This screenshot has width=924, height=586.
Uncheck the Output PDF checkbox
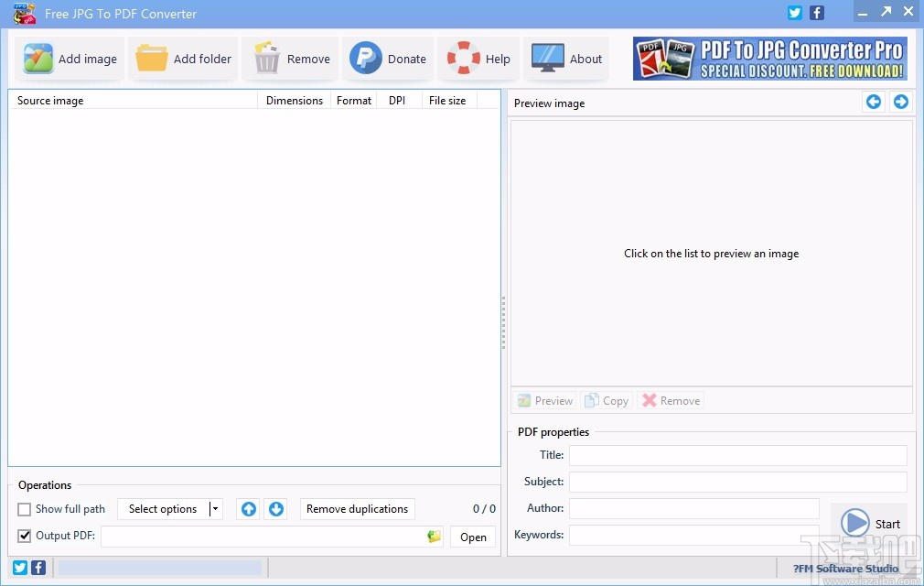click(x=24, y=536)
